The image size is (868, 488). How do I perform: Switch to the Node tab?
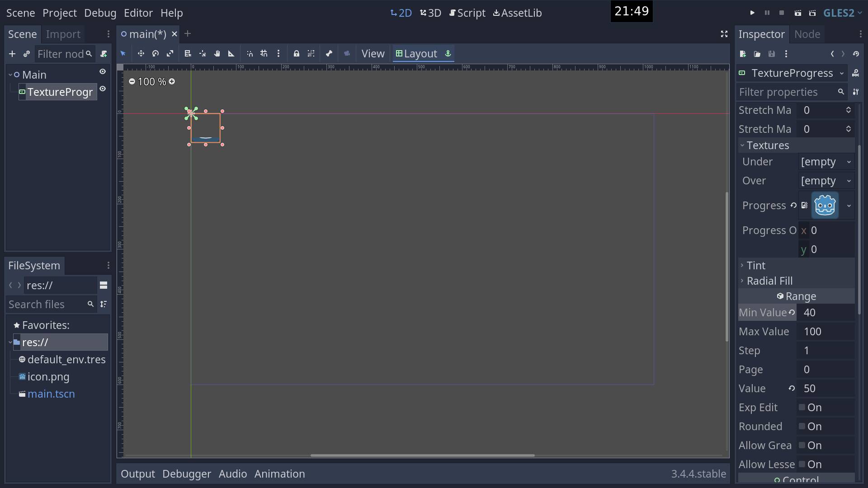(x=807, y=34)
